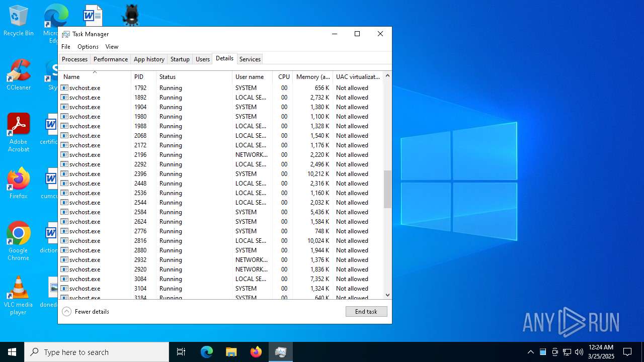Select the row with PID 2196
This screenshot has width=644, height=362.
pyautogui.click(x=221, y=155)
